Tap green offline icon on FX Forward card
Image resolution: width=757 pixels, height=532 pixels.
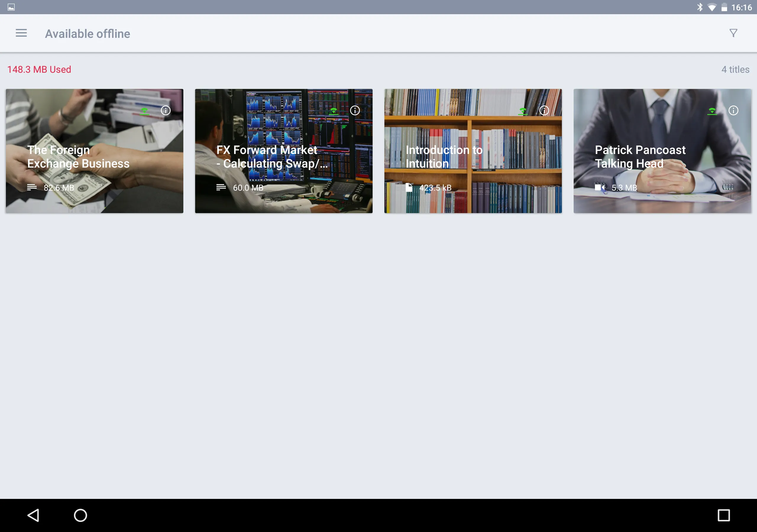(334, 111)
